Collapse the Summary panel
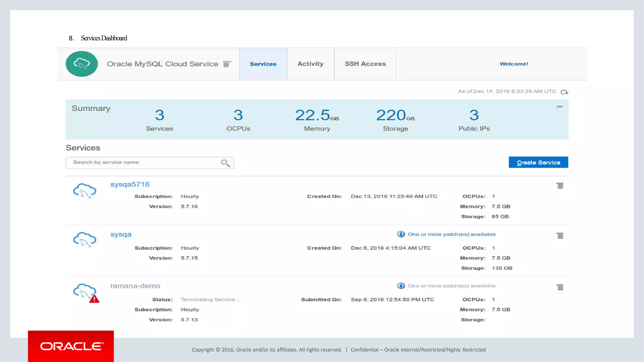Viewport: 644px width, 362px height. point(559,107)
